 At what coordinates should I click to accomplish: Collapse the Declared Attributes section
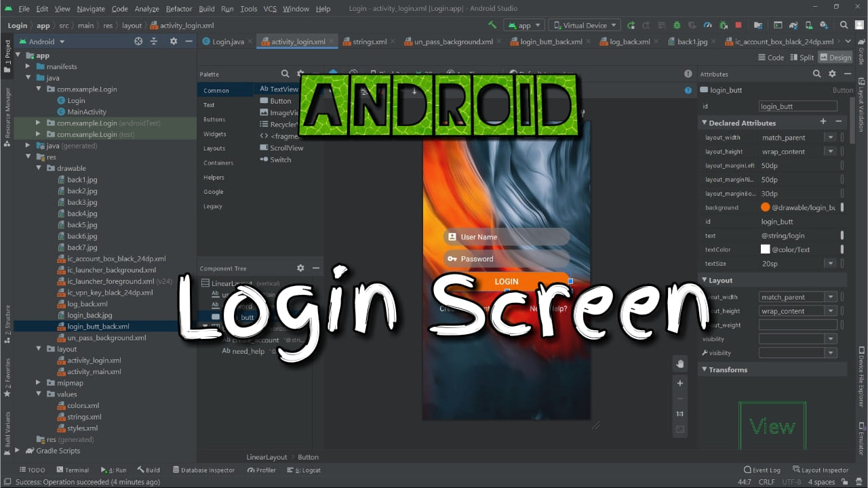(704, 123)
